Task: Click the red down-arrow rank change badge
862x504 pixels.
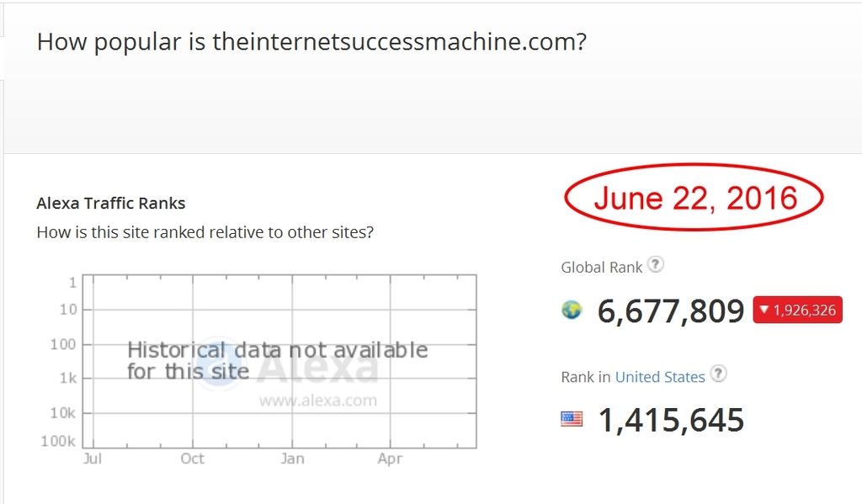Action: [797, 310]
